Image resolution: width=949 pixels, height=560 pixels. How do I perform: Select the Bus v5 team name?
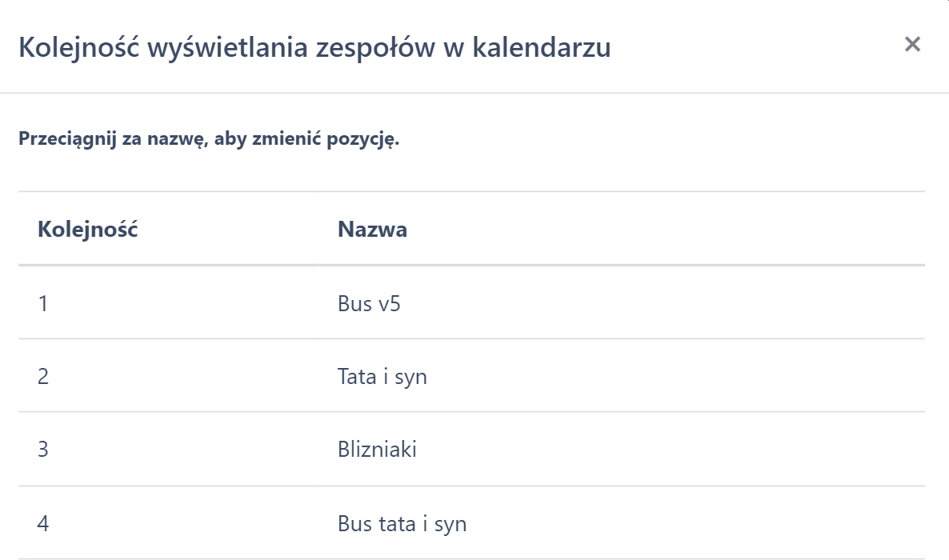pos(368,304)
